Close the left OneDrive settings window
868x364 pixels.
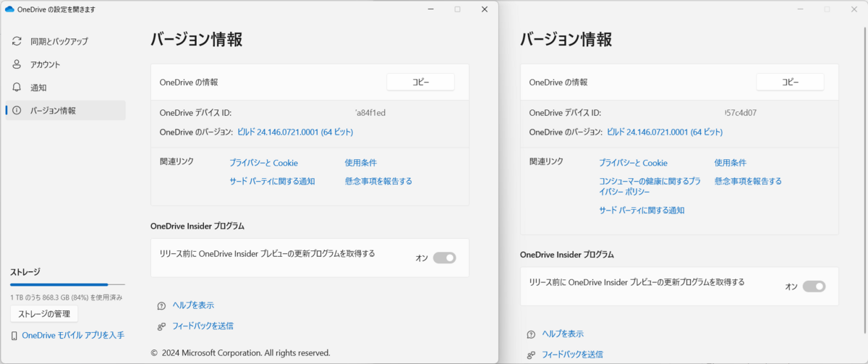coord(484,9)
